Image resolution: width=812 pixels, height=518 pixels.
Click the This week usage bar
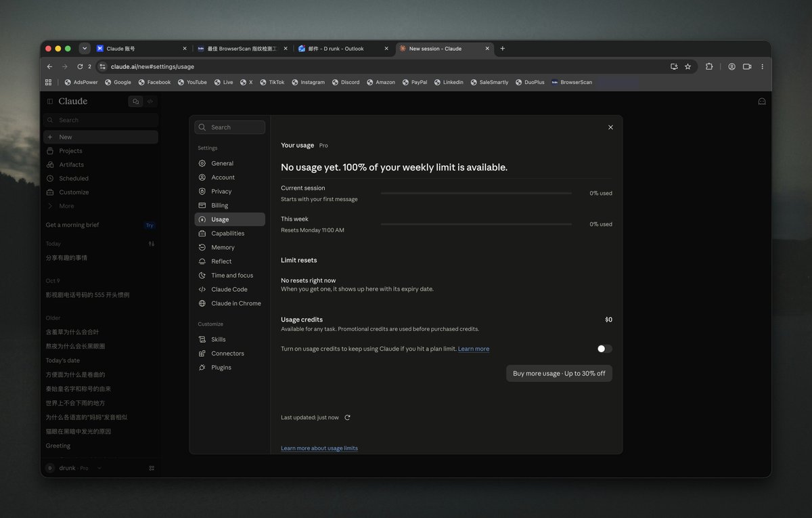click(476, 224)
